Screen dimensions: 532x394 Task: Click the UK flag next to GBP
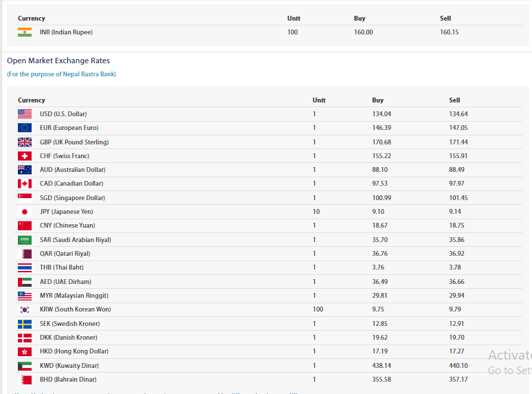25,142
